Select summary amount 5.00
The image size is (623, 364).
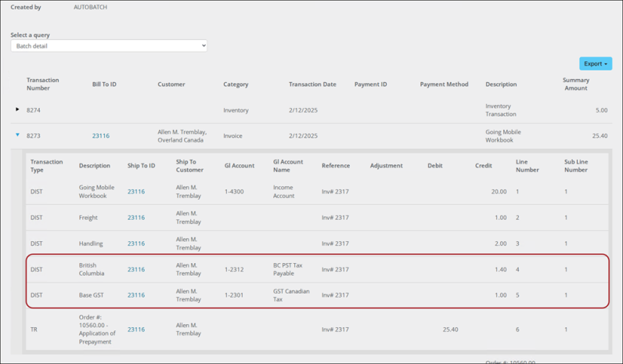coord(601,110)
